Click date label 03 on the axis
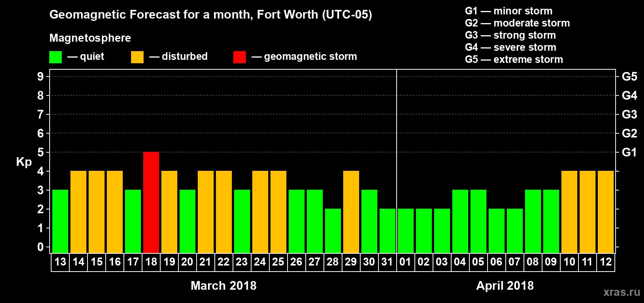 point(442,262)
